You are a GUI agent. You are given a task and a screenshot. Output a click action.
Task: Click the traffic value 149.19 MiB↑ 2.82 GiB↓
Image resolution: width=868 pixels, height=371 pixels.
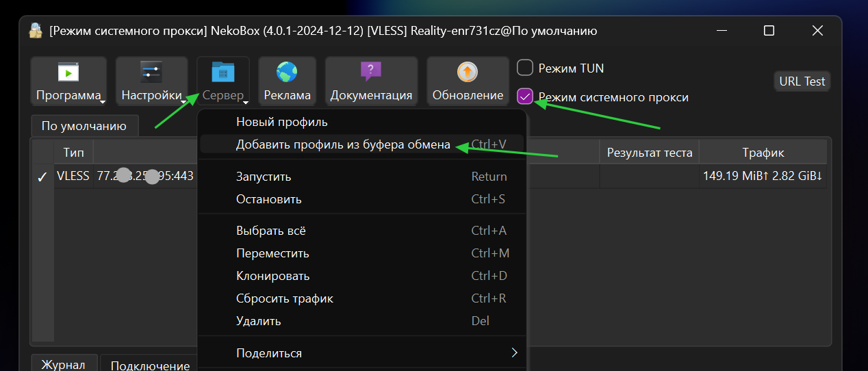(763, 176)
